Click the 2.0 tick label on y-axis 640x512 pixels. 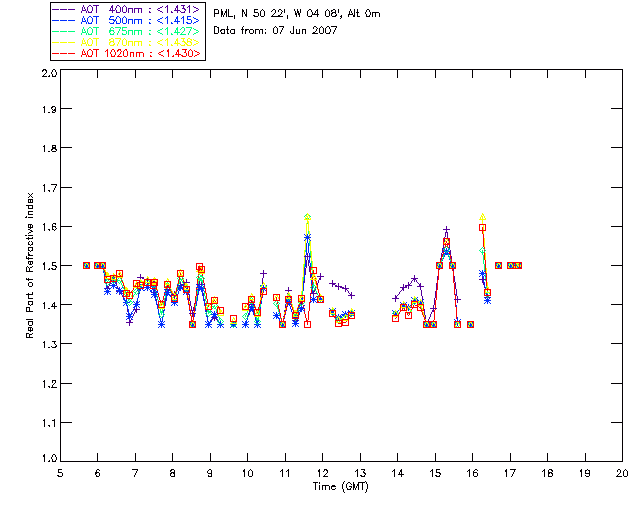(49, 73)
